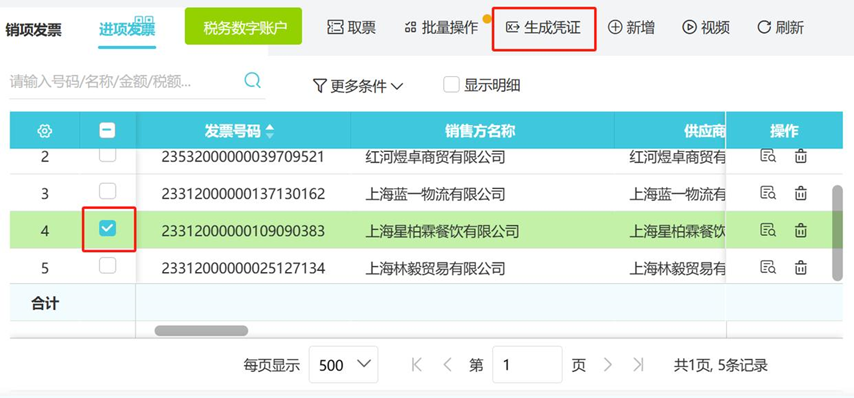Viewport: 854px width, 398px height.
Task: Delete row 5 invoice with trash icon
Action: [x=801, y=267]
